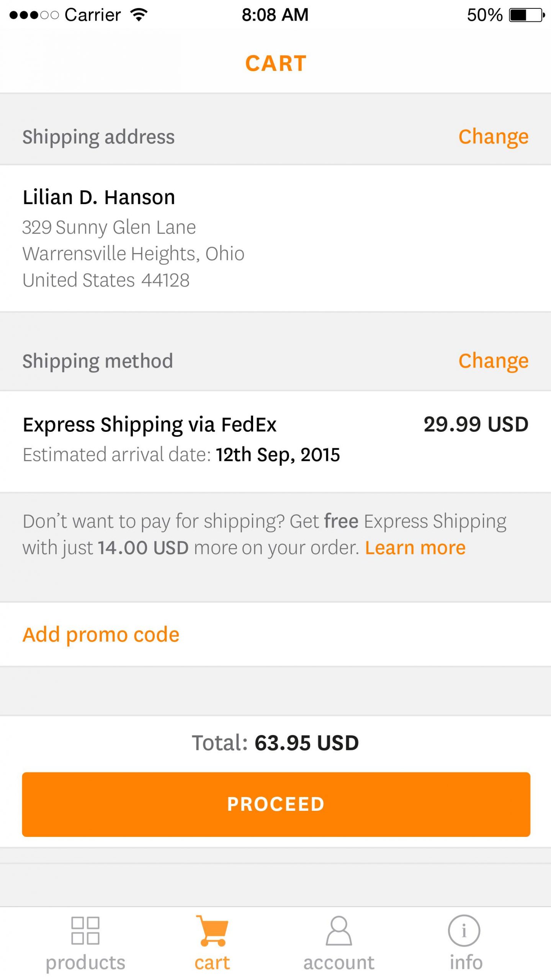Viewport: 551px width, 980px height.
Task: Tap the Wi-Fi status icon
Action: (139, 15)
